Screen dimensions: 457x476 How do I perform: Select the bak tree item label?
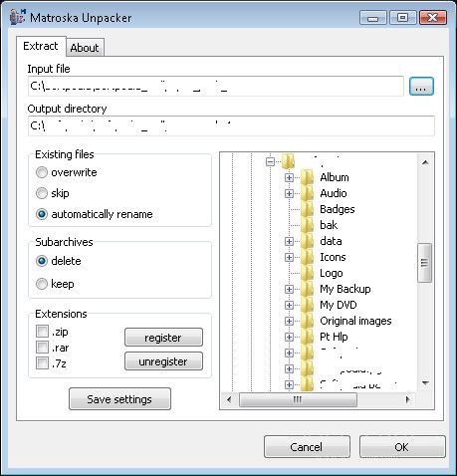pyautogui.click(x=329, y=225)
